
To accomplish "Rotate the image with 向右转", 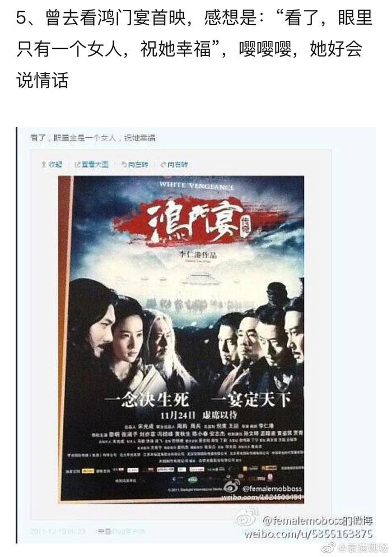I will click(x=178, y=165).
